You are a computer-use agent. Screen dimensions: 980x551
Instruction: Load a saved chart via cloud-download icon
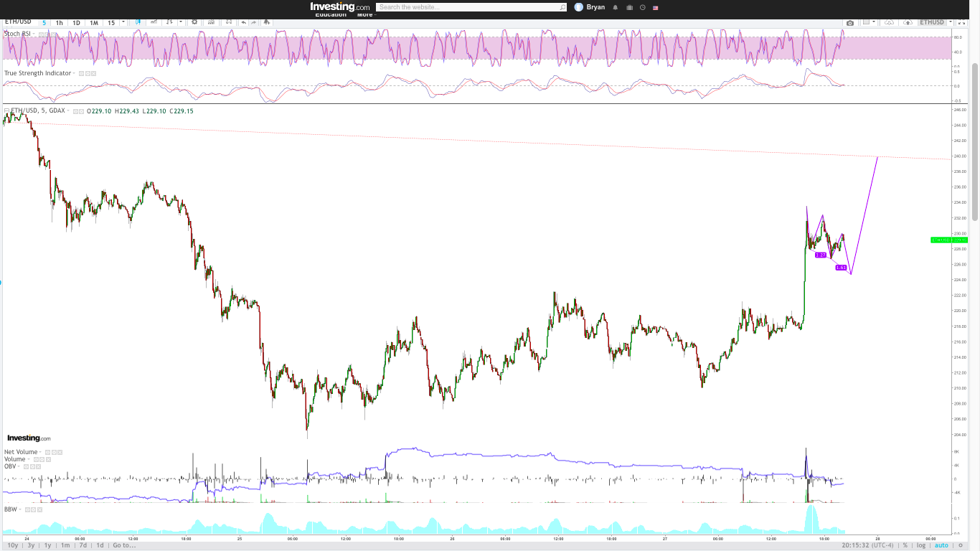point(889,22)
